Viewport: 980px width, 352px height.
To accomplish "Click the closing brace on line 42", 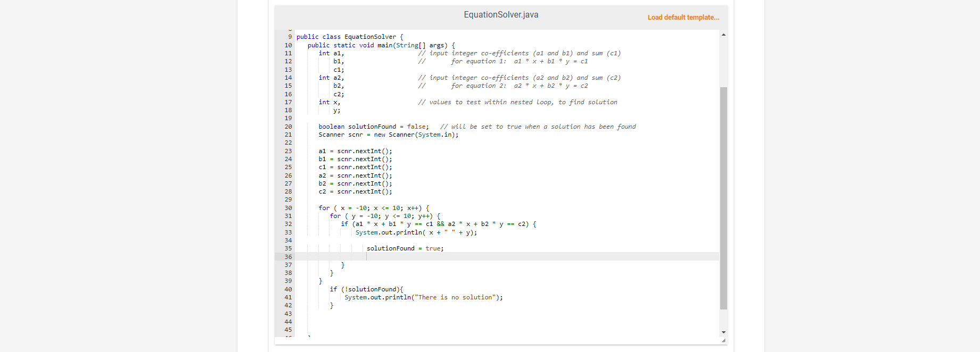I will [x=332, y=305].
